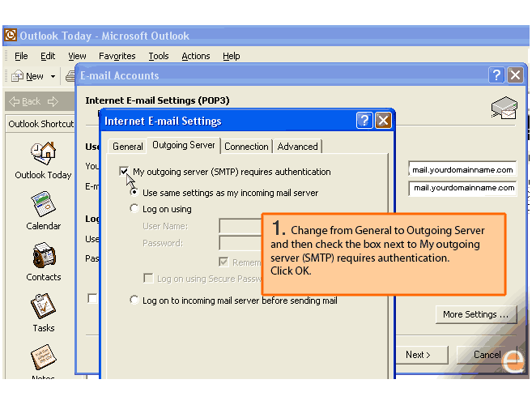Close the Internet E-mail Settings dialog
Viewport: 532px width, 405px height.
point(383,121)
